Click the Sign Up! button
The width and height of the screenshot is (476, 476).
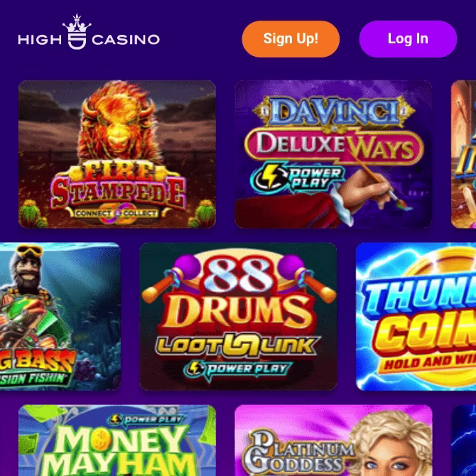click(291, 39)
